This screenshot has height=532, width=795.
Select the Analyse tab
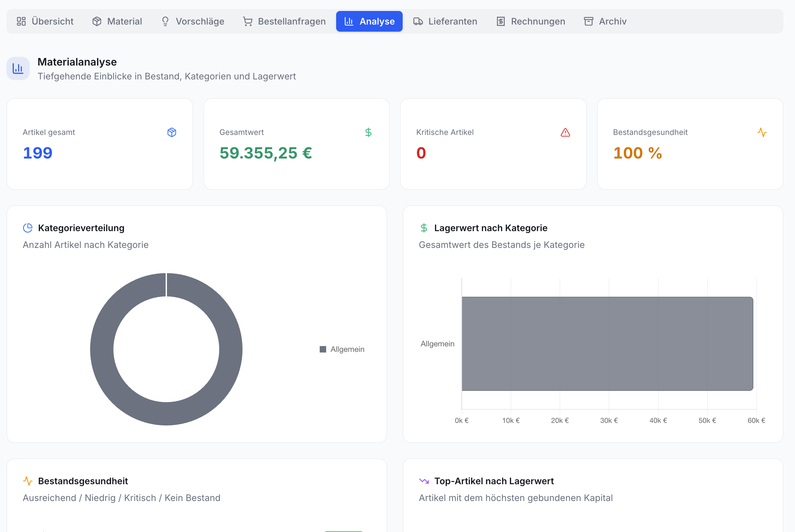click(369, 21)
